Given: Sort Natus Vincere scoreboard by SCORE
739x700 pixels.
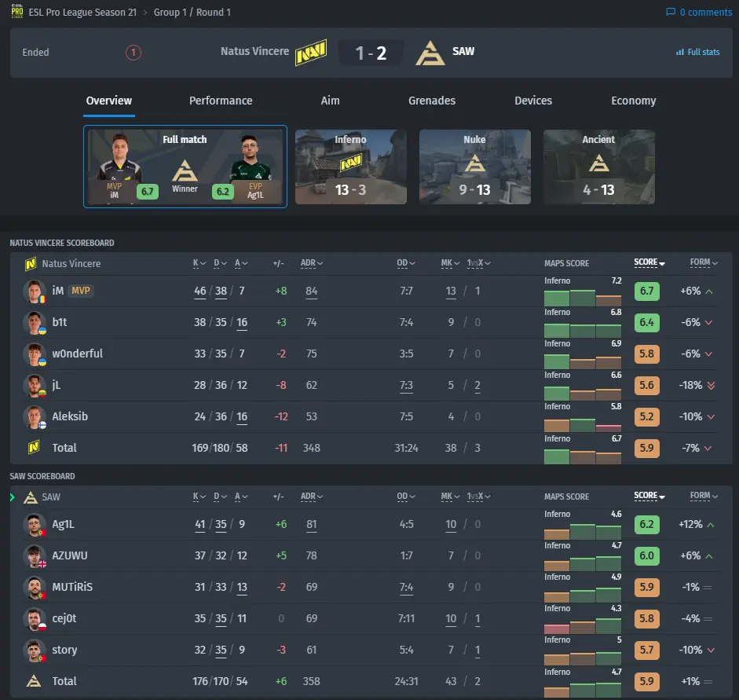Looking at the screenshot, I should pos(649,262).
